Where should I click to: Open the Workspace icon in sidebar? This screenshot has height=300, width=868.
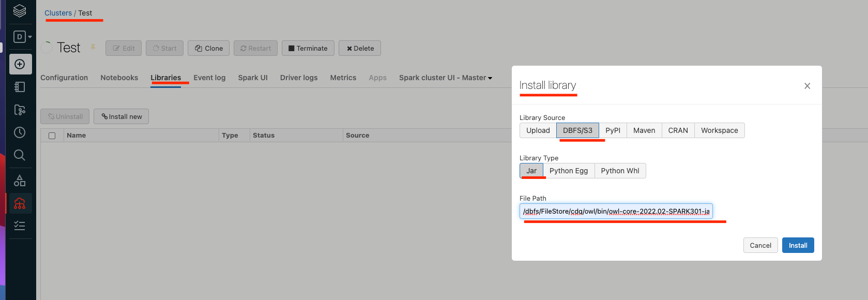tap(20, 87)
